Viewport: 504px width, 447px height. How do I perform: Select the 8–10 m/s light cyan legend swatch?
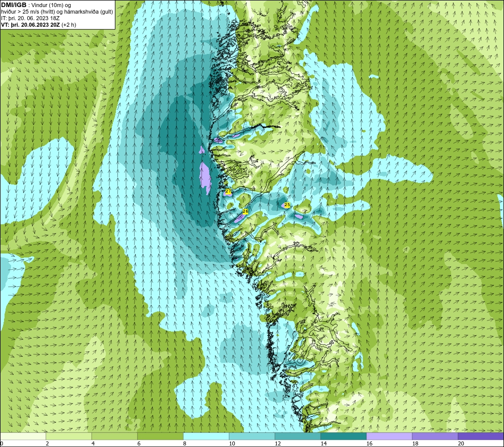206,436
